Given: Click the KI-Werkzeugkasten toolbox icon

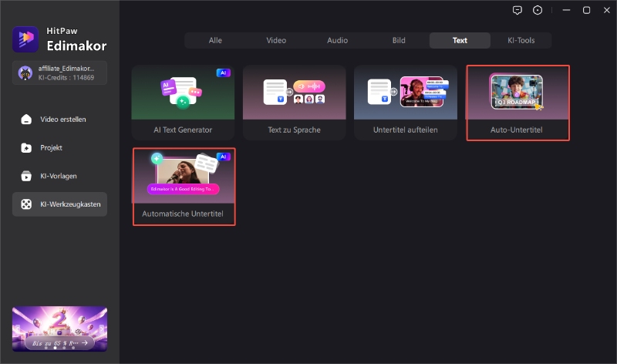Looking at the screenshot, I should [26, 204].
